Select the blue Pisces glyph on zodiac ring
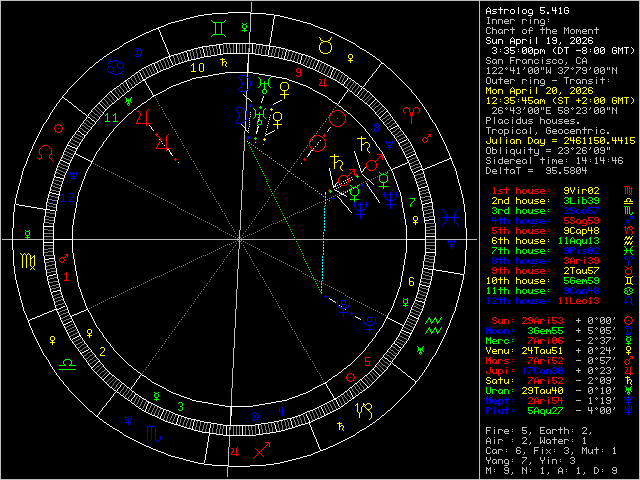 452,215
